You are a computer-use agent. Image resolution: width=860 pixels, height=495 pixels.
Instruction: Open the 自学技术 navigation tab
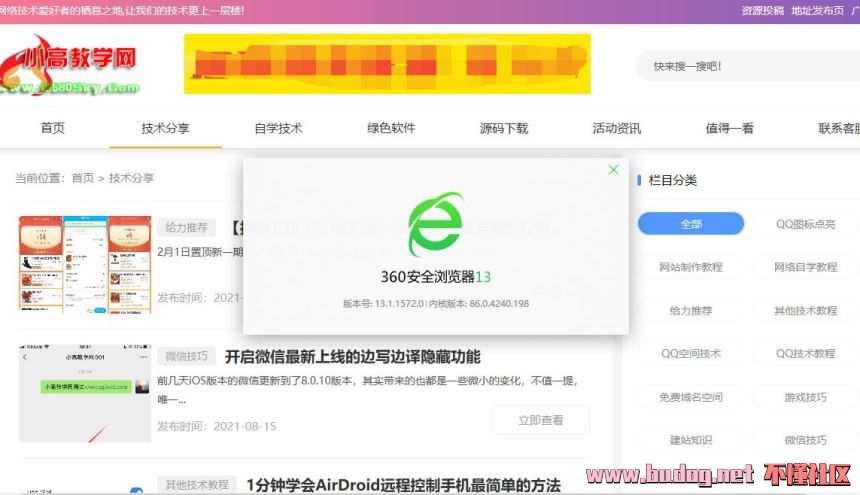coord(278,128)
